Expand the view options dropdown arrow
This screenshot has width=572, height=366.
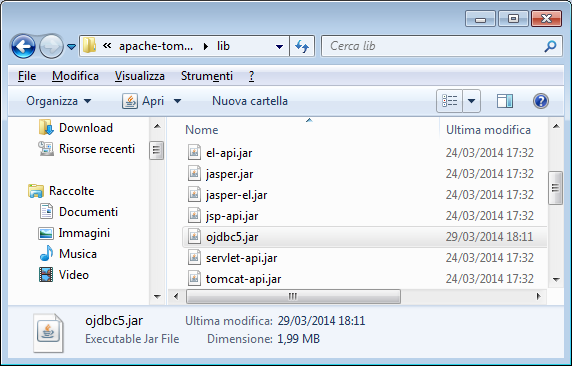pos(471,101)
